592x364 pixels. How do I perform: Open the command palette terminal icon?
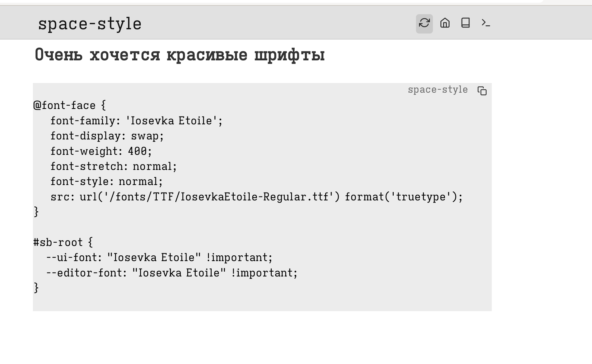(x=485, y=23)
